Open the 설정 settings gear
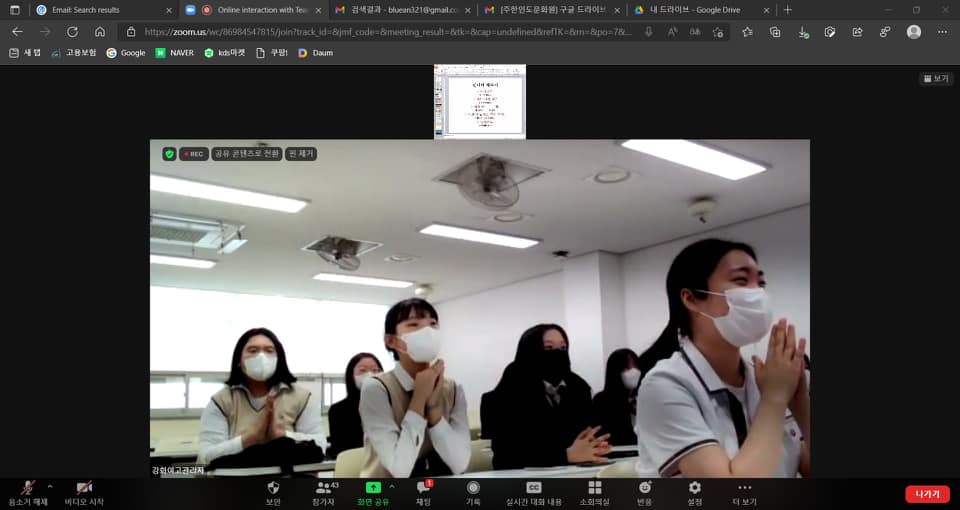This screenshot has height=510, width=960. 695,488
